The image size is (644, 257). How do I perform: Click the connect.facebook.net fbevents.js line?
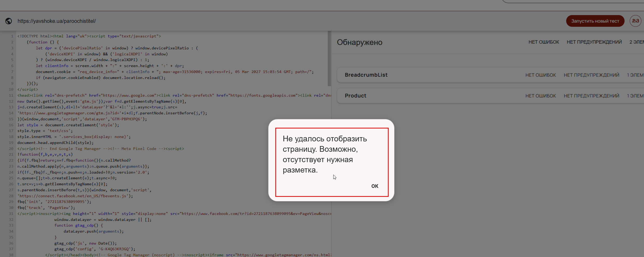point(75,196)
